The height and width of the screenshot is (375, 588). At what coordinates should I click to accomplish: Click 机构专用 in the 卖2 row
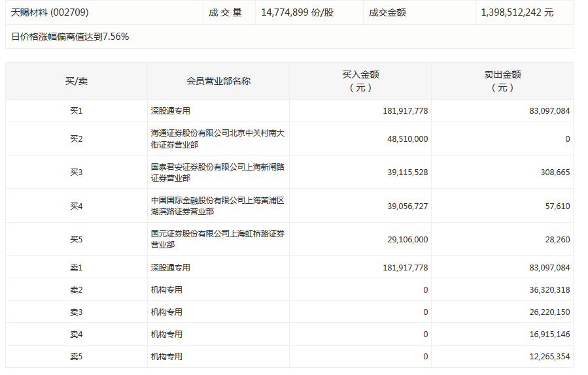pyautogui.click(x=167, y=290)
